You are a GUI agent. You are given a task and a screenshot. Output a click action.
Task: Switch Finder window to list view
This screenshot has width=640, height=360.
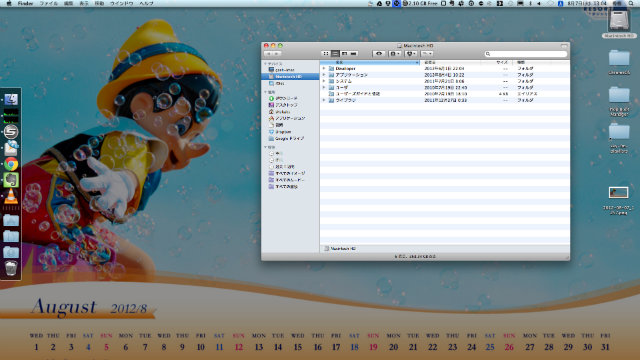335,53
